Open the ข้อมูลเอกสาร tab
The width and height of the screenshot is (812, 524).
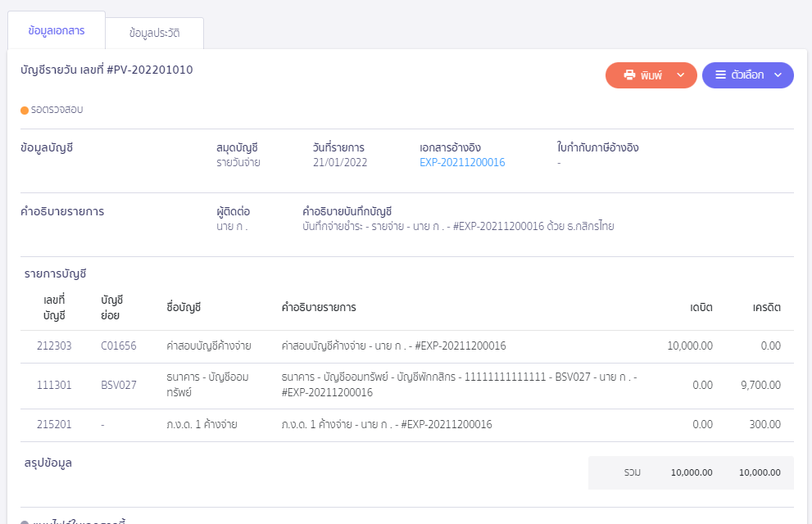(x=57, y=30)
